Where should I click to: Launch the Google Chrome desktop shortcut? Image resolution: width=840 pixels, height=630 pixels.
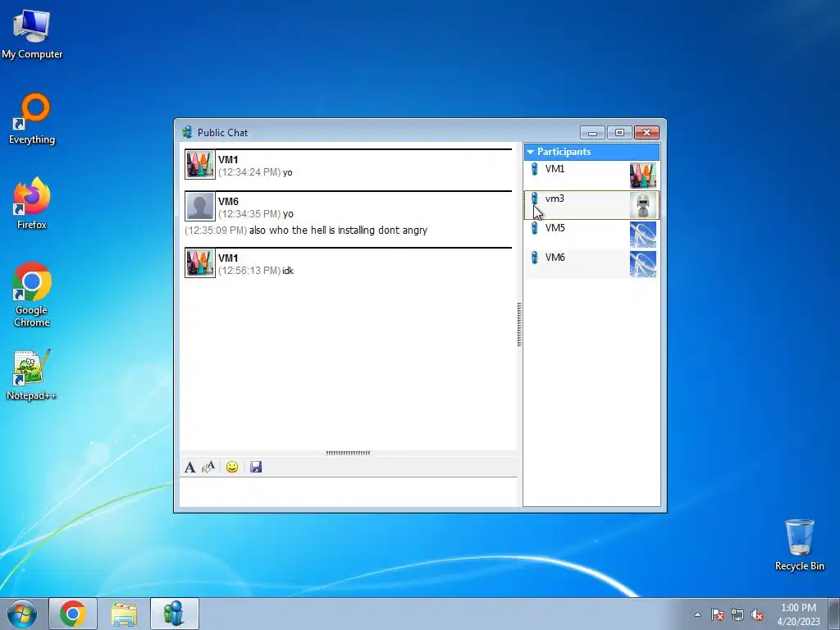(32, 294)
